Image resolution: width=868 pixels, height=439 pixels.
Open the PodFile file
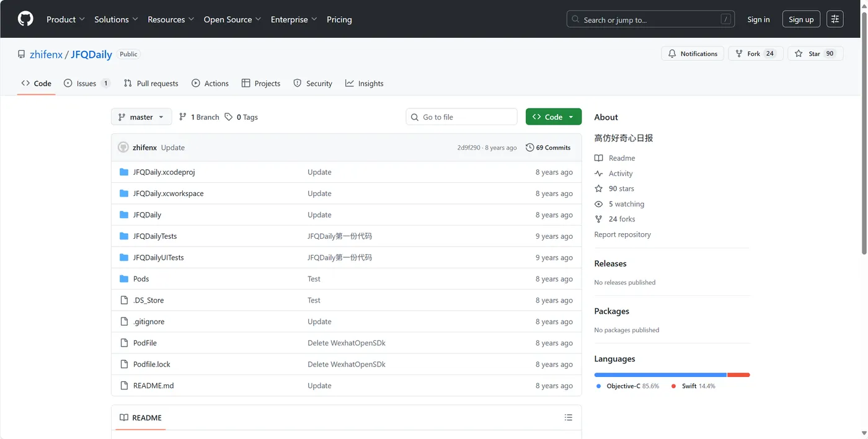[145, 343]
